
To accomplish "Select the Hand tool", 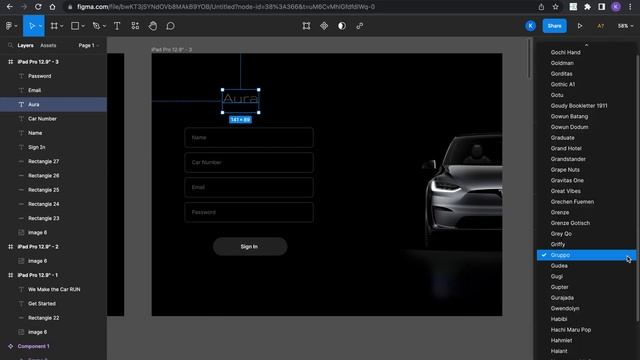I will coord(153,26).
